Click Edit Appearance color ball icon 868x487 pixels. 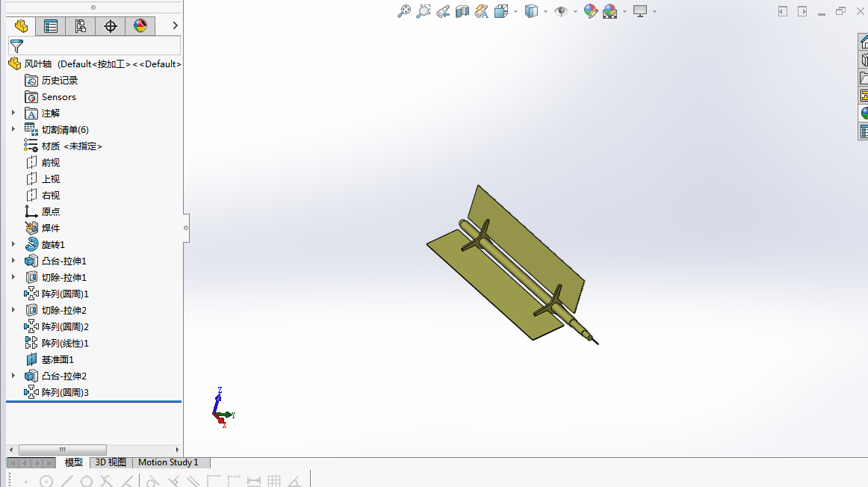click(591, 11)
